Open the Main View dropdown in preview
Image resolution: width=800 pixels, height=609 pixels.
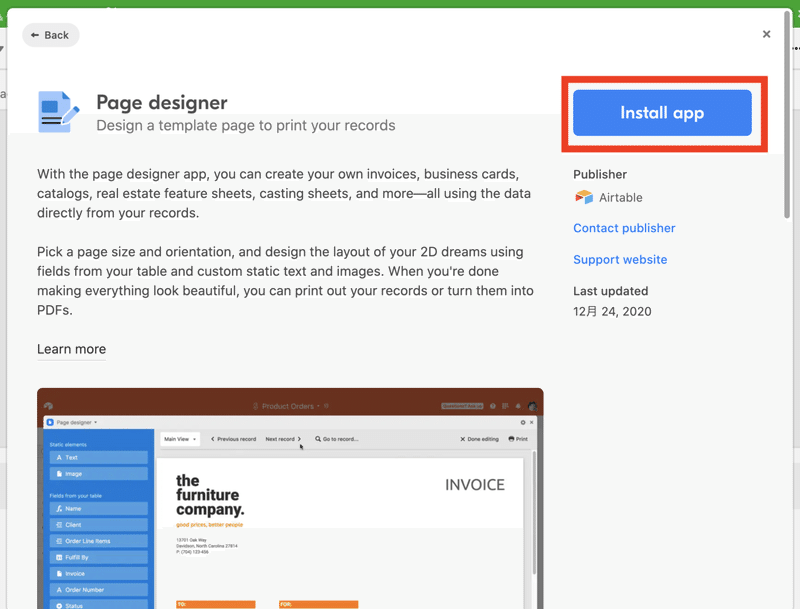coord(180,439)
